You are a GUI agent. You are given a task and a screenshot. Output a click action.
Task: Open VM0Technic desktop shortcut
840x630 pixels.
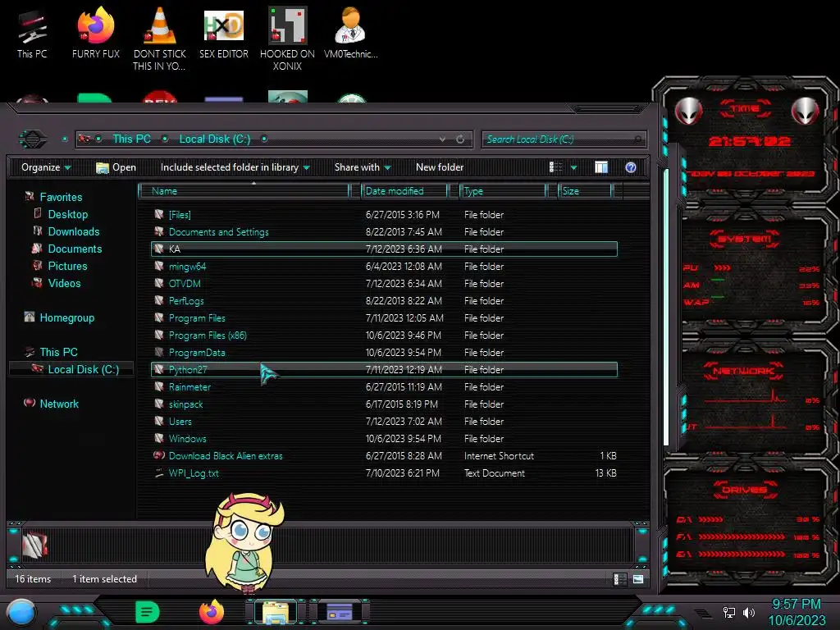coord(350,33)
